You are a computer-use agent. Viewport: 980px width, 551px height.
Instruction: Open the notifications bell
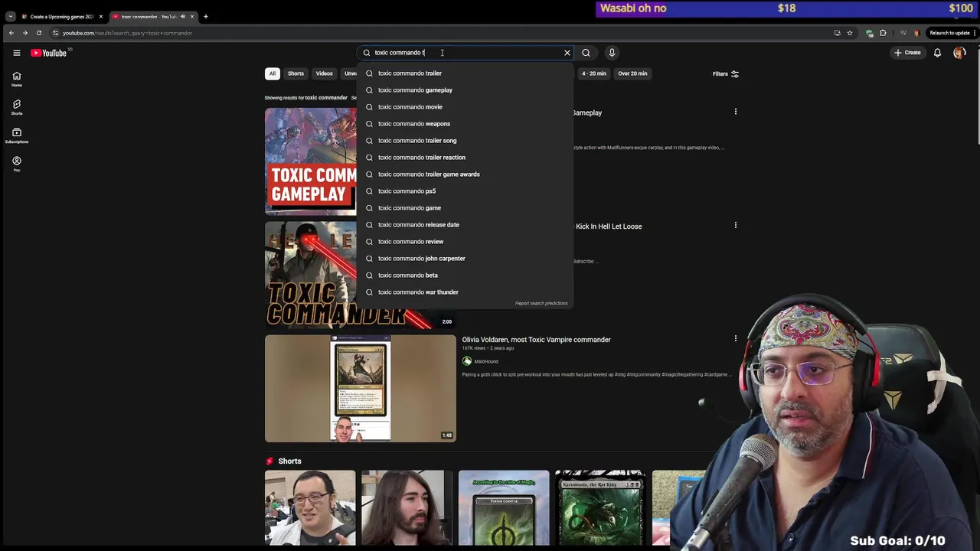[x=937, y=53]
